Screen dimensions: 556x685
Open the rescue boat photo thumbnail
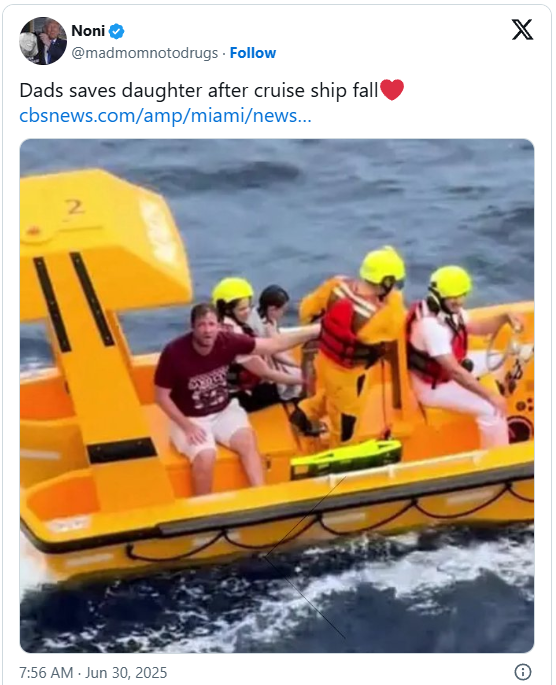277,396
